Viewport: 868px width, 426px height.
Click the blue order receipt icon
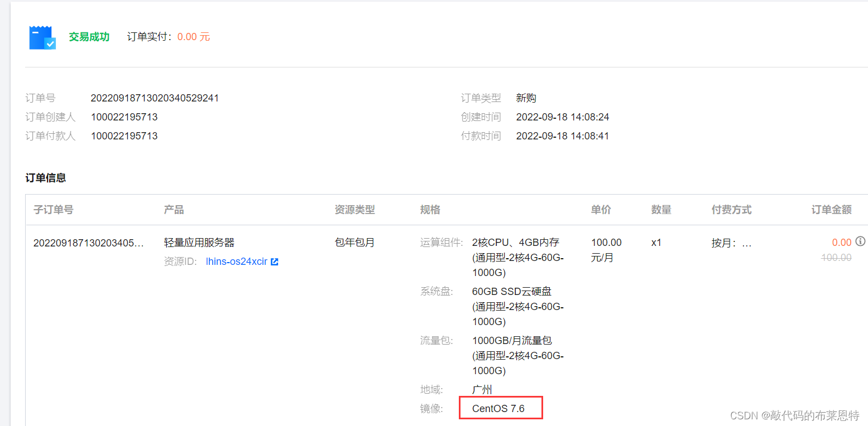pyautogui.click(x=42, y=37)
